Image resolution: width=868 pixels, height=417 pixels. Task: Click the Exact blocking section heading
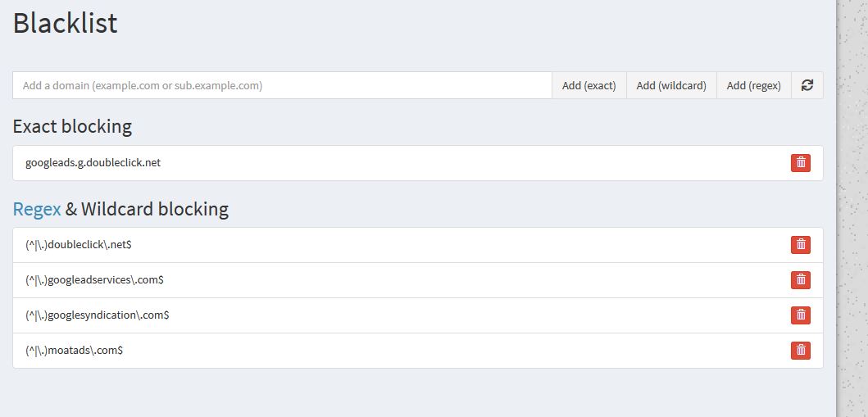pos(72,127)
